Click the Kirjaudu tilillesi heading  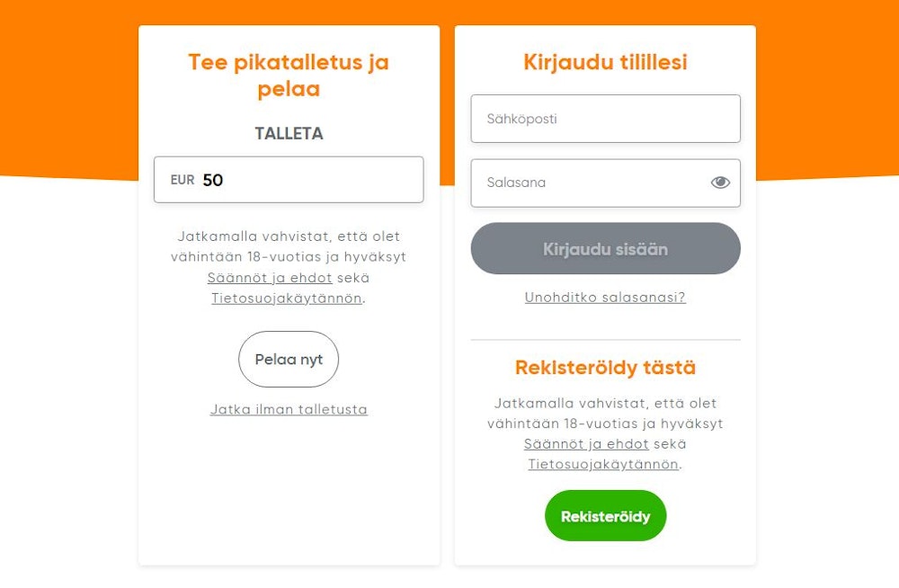(x=605, y=61)
